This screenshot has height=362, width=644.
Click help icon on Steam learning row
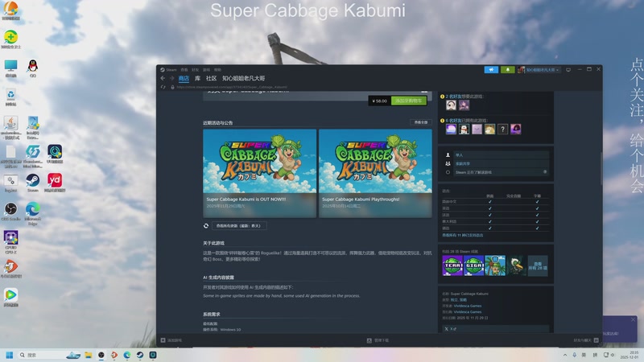[545, 172]
